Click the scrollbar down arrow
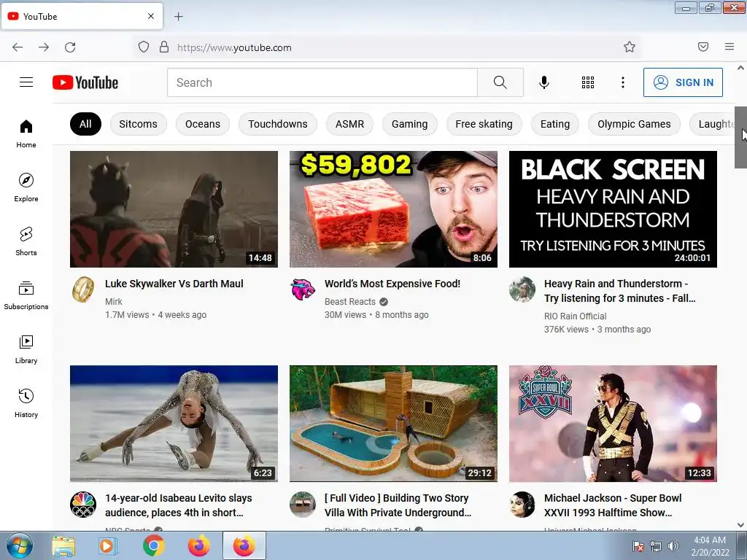747x560 pixels. [740, 525]
